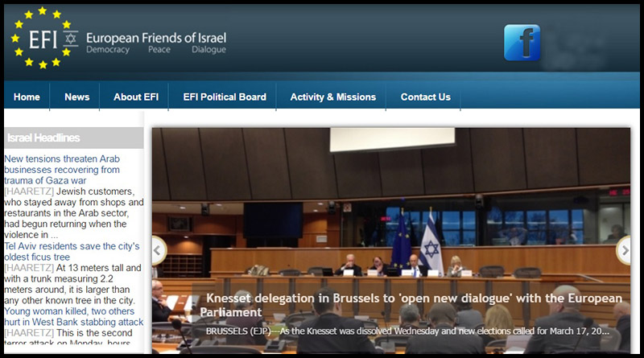
Task: Click the Democracy Peace Dialogue tagline
Action: tap(155, 50)
